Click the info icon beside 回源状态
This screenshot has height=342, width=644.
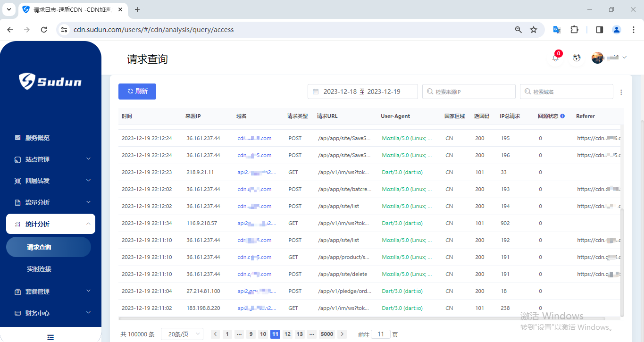click(x=562, y=116)
